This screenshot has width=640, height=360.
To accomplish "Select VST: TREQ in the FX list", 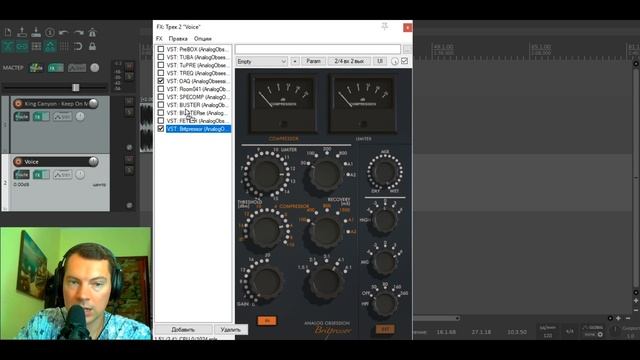I will click(x=198, y=73).
